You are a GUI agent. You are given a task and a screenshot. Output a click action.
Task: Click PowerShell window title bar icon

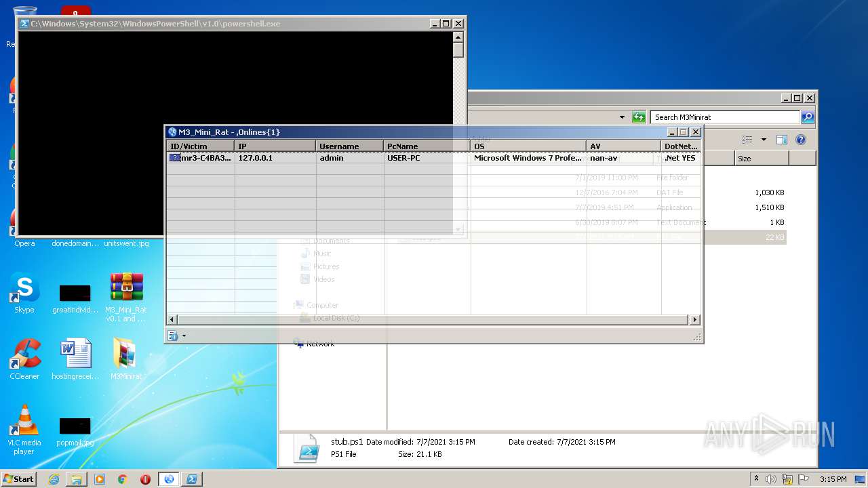(x=24, y=23)
